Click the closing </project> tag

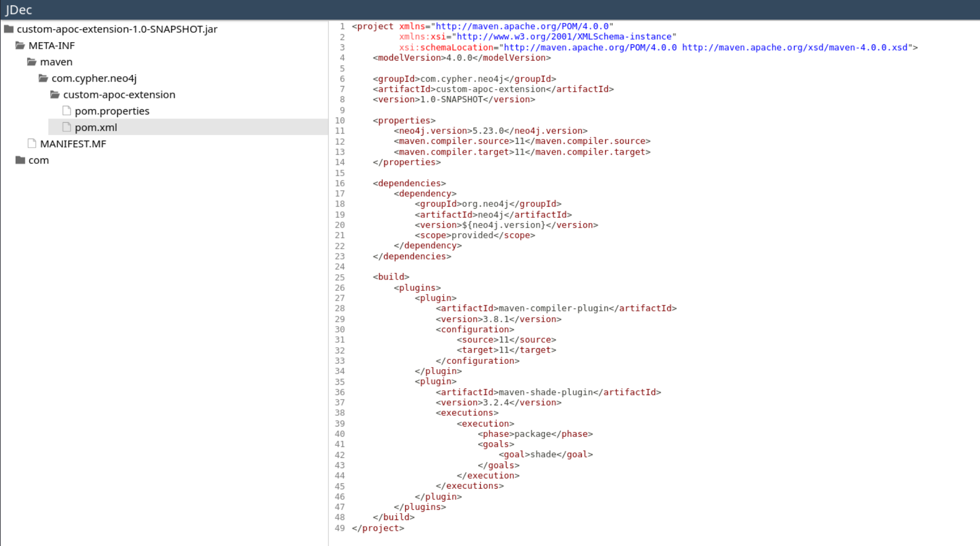point(378,528)
